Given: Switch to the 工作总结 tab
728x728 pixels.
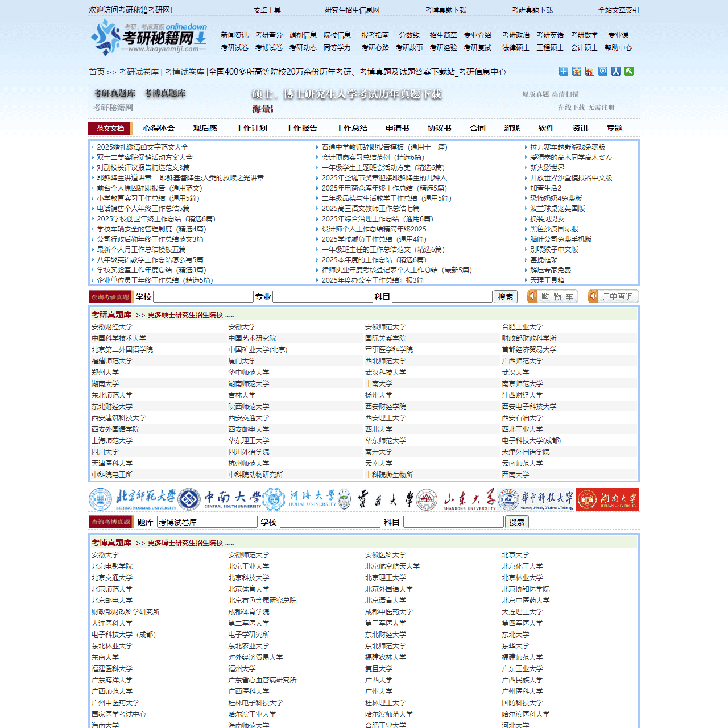Looking at the screenshot, I should (351, 128).
